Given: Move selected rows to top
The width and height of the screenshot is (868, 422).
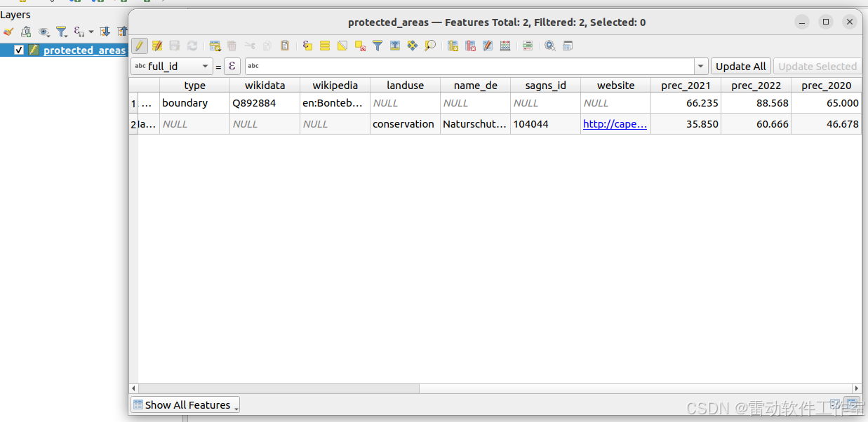Looking at the screenshot, I should coord(395,46).
